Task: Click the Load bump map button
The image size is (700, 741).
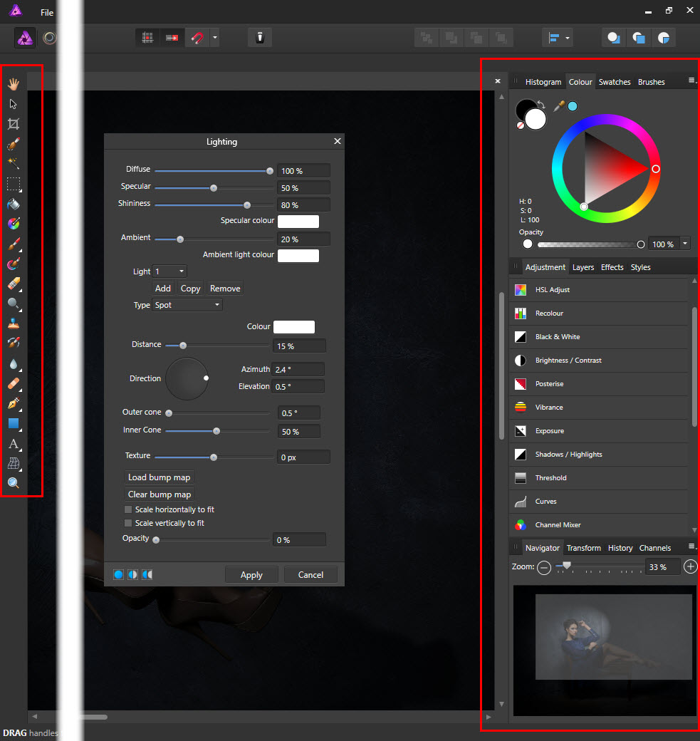Action: click(159, 477)
